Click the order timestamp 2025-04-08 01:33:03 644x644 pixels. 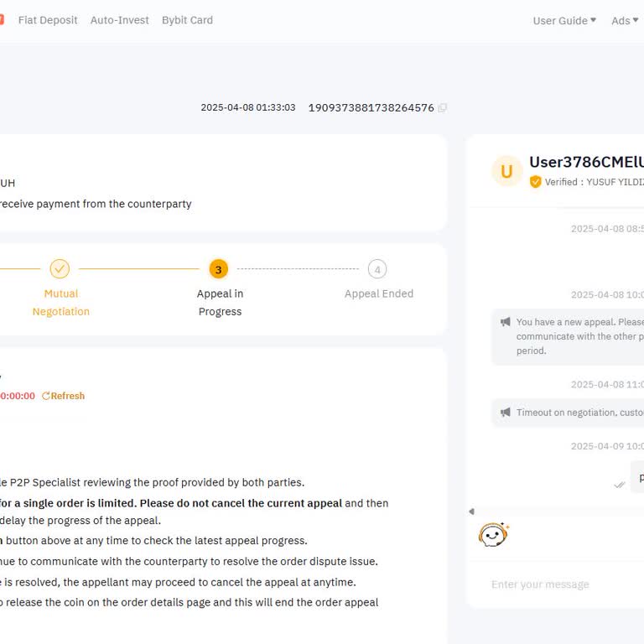coord(248,107)
